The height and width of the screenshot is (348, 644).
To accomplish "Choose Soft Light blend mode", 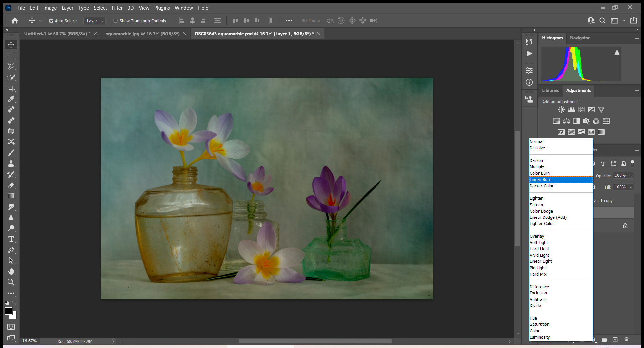I will [539, 242].
